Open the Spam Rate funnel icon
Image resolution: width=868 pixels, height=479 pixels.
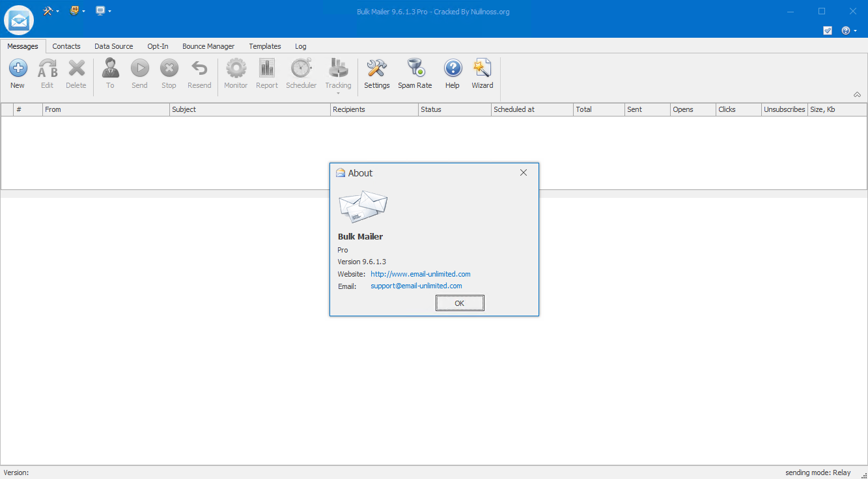click(x=415, y=68)
